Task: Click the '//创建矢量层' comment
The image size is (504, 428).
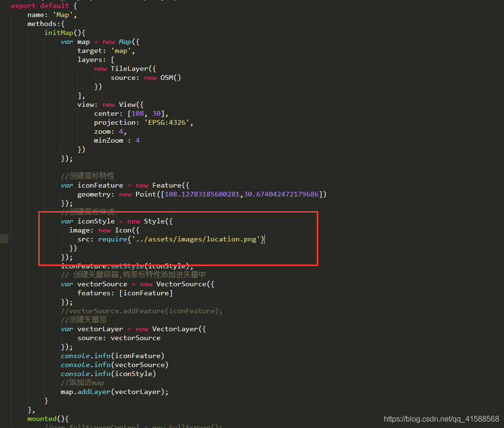Action: tap(84, 319)
